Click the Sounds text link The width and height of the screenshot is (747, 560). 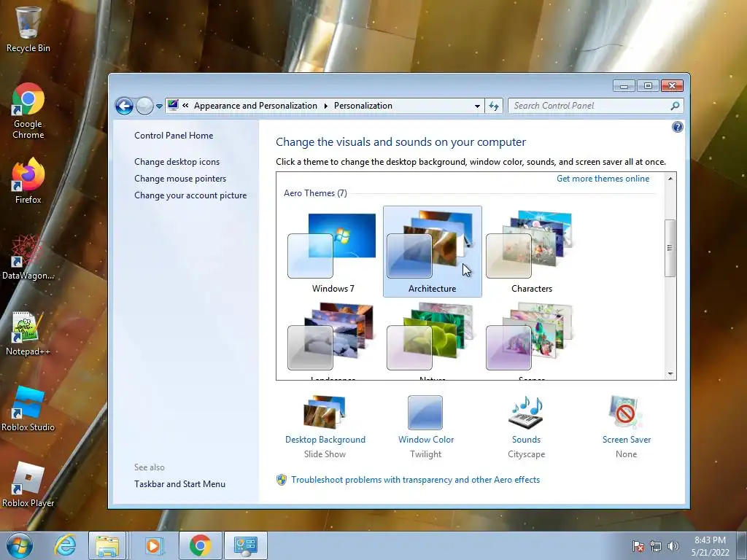point(526,440)
